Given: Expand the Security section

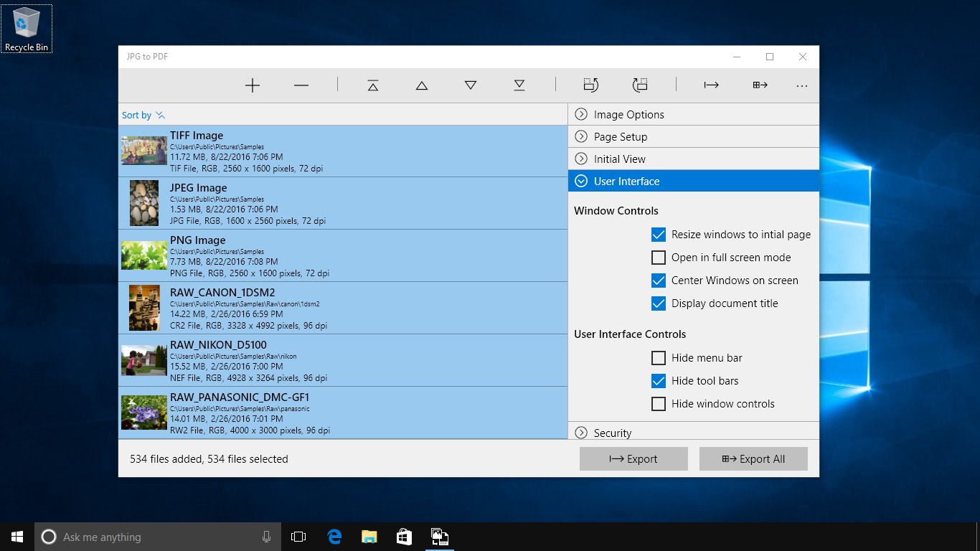Looking at the screenshot, I should [x=694, y=431].
